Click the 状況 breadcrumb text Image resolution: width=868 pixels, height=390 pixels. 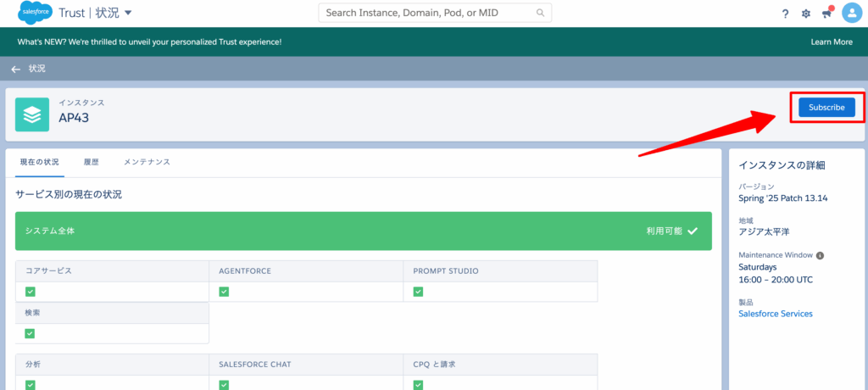37,70
